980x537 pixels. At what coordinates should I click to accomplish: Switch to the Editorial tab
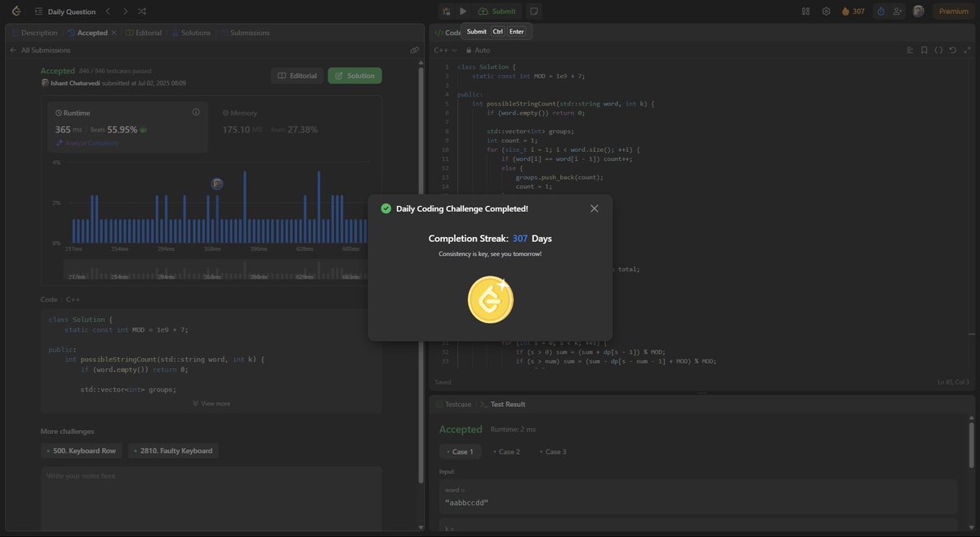click(x=143, y=33)
